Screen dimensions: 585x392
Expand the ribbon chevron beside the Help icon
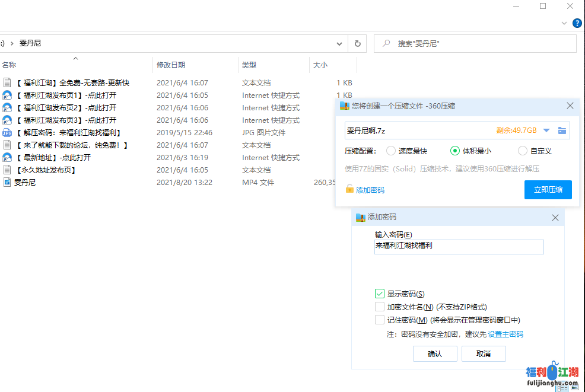[564, 23]
